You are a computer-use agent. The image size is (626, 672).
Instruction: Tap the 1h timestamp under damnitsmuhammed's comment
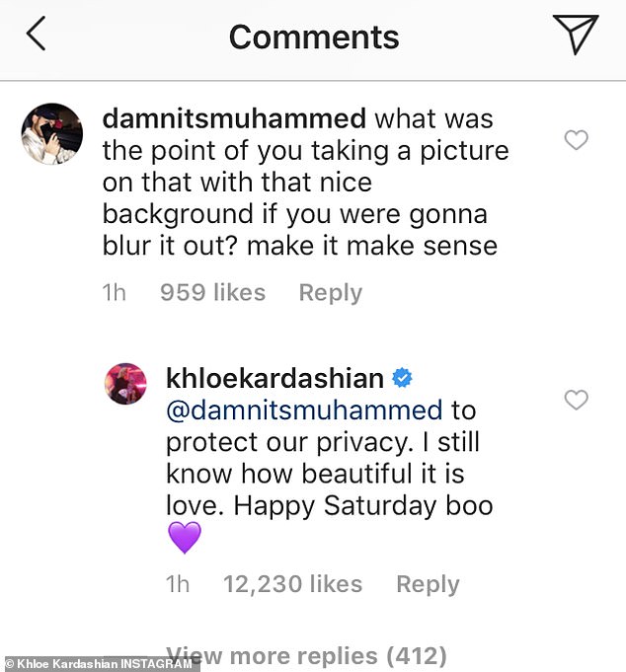115,293
